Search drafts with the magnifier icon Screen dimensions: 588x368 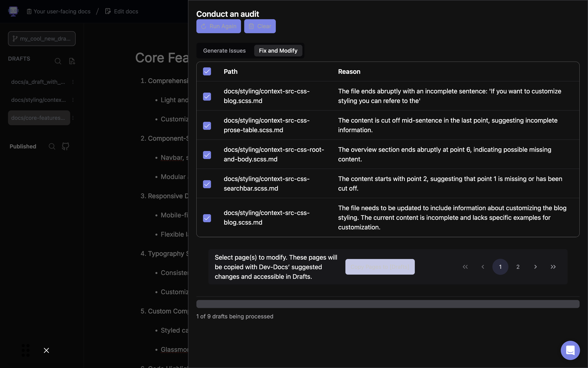pos(58,61)
